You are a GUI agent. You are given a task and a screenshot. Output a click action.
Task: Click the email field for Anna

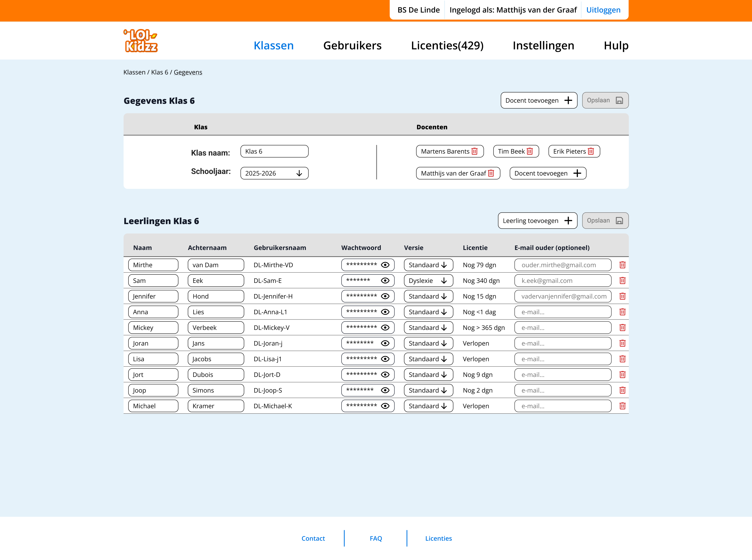pyautogui.click(x=563, y=312)
